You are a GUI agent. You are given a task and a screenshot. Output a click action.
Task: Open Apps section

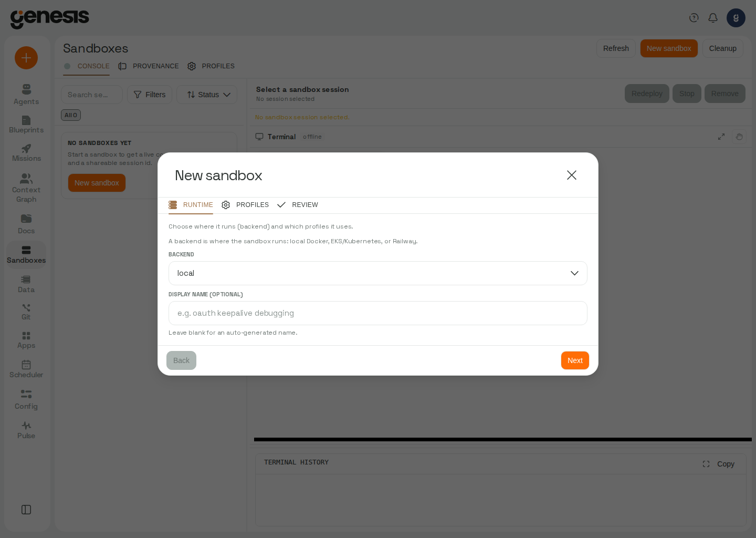26,340
